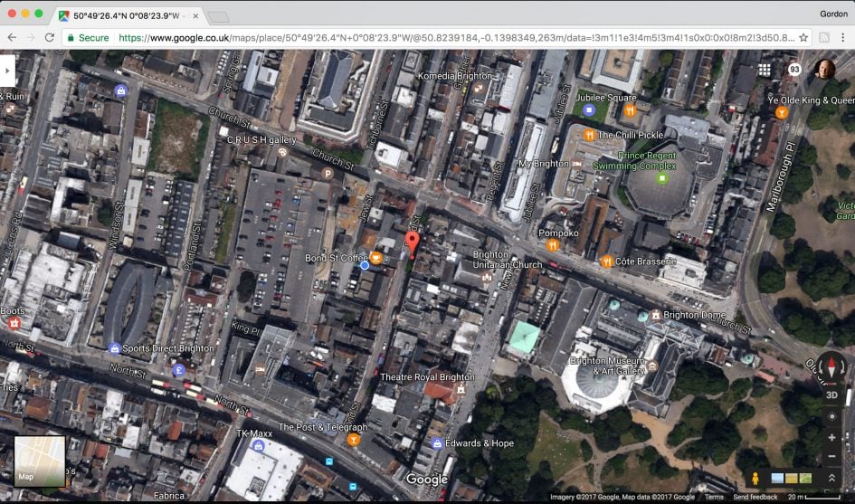
Task: Click the purple pound bank icon on North St
Action: [178, 371]
